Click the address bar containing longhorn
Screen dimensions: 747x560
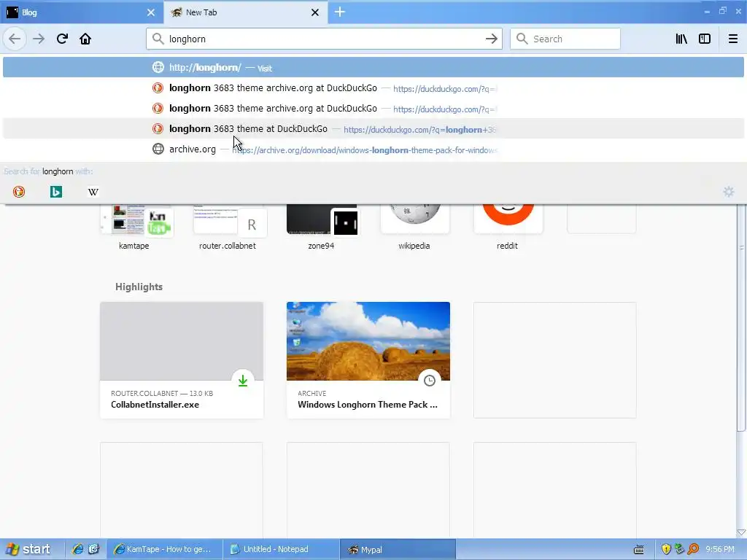324,39
